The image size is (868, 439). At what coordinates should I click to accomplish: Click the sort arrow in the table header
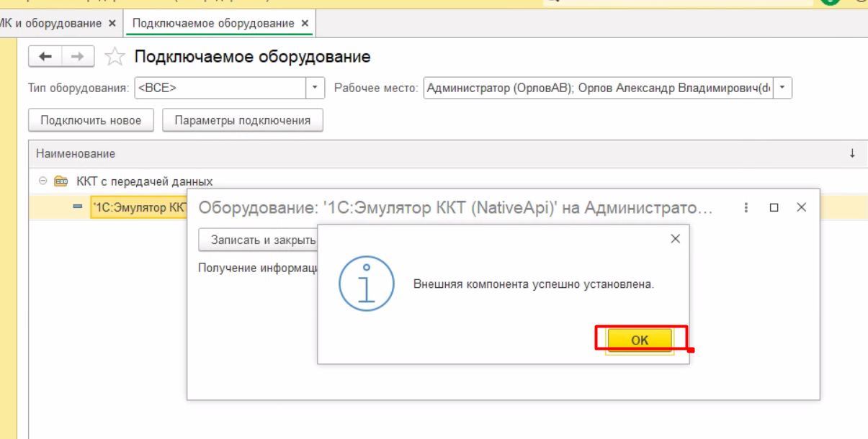click(x=852, y=153)
